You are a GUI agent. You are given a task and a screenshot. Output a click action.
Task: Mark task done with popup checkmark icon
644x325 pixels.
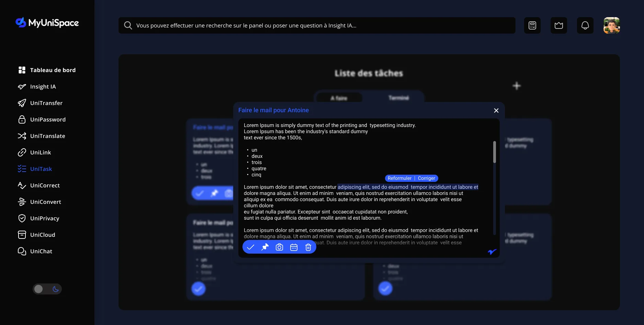coord(251,247)
